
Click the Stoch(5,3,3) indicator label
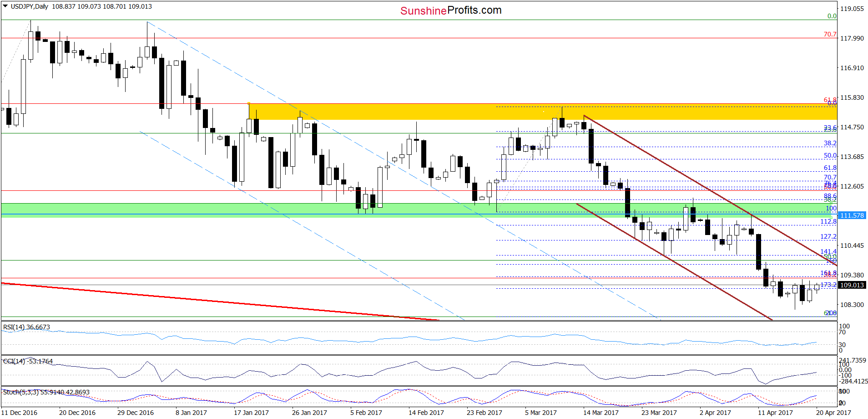46,392
